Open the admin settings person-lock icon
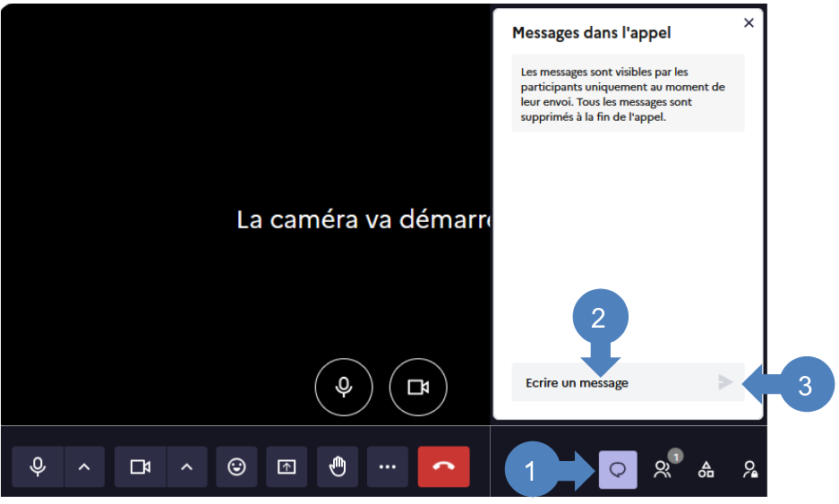This screenshot has height=504, width=839. [750, 469]
